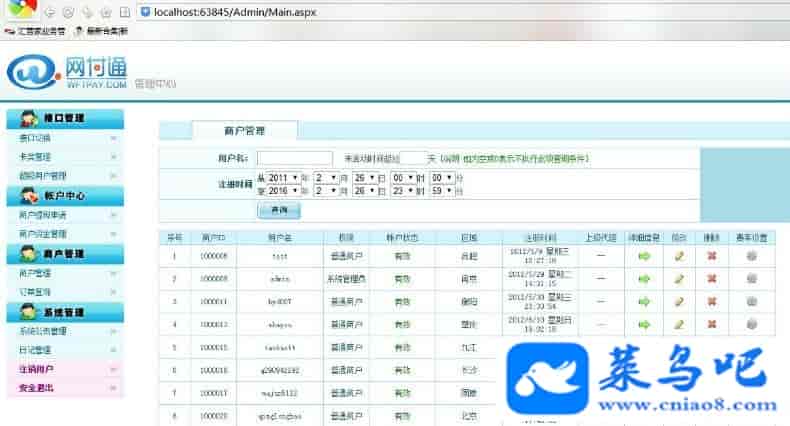Open start year dropdown showing 2011

(283, 177)
